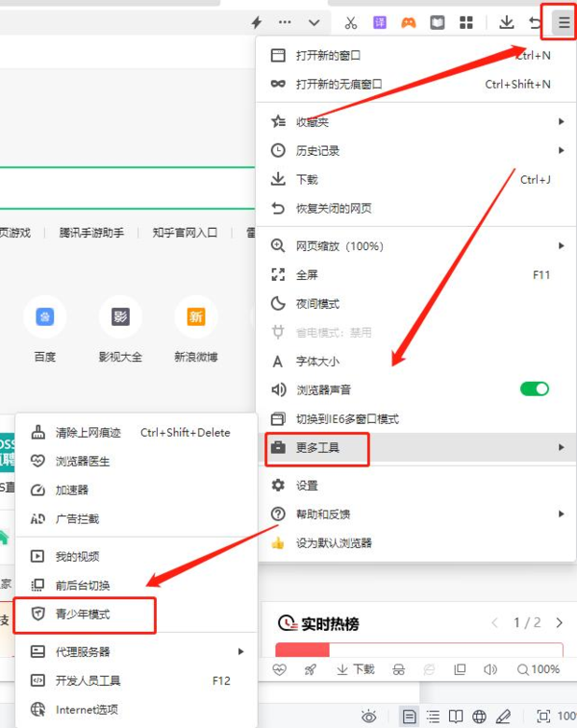Click the search input field
This screenshot has width=577, height=728.
[x=127, y=188]
